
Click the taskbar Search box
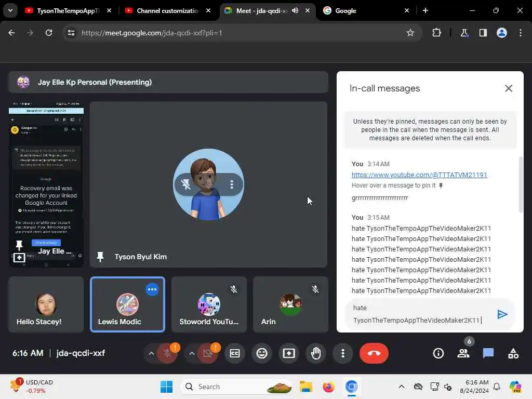pyautogui.click(x=236, y=387)
